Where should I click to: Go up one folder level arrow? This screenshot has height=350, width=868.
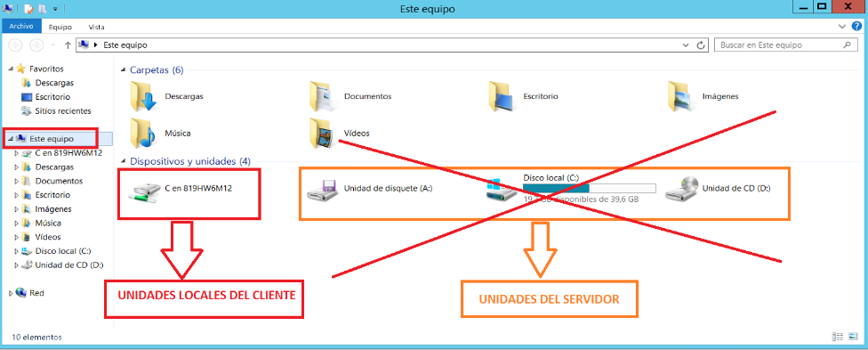pyautogui.click(x=68, y=45)
